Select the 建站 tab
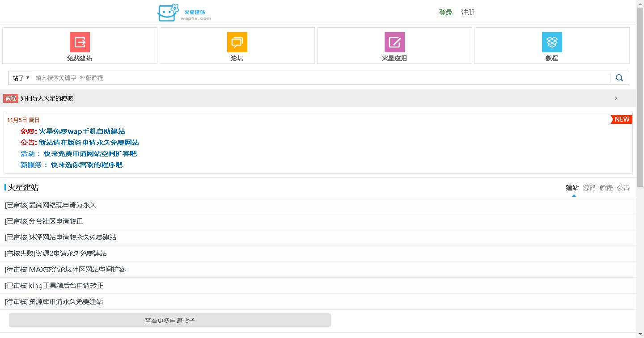 click(572, 188)
